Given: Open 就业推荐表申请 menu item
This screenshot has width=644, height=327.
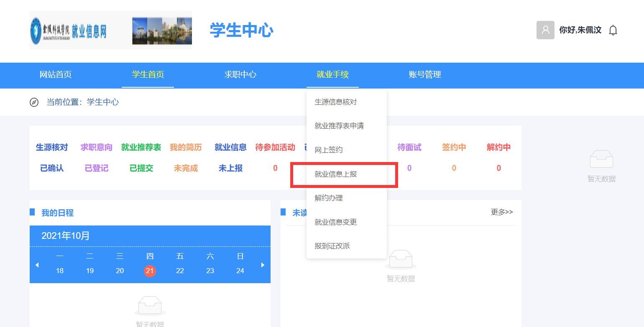Looking at the screenshot, I should 339,126.
